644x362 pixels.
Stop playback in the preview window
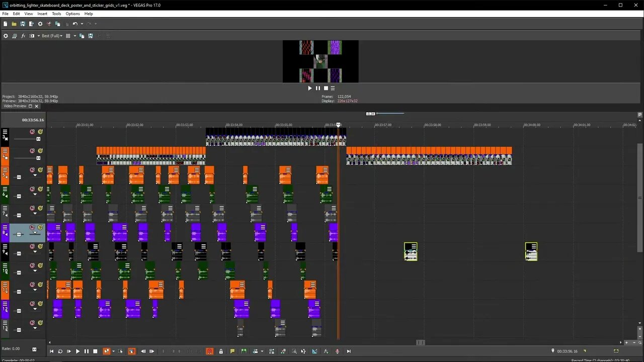326,88
